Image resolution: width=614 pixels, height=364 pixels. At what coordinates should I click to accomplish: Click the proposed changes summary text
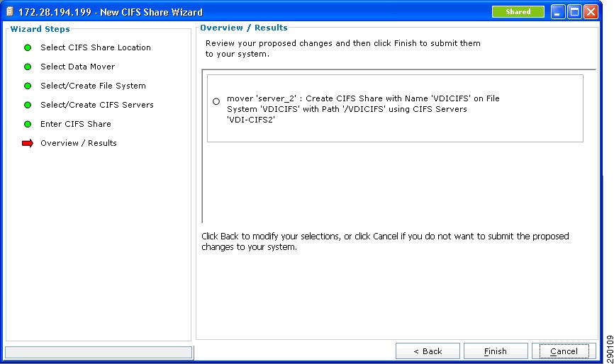[363, 109]
